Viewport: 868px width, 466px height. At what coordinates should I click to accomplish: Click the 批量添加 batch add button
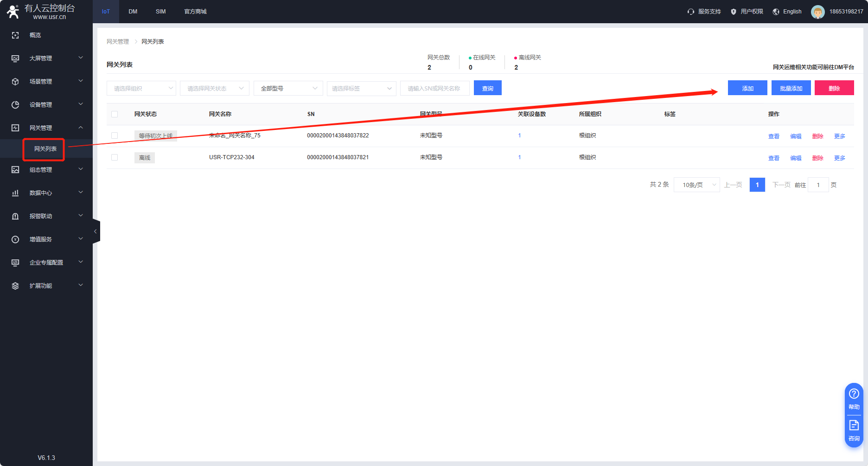coord(791,88)
